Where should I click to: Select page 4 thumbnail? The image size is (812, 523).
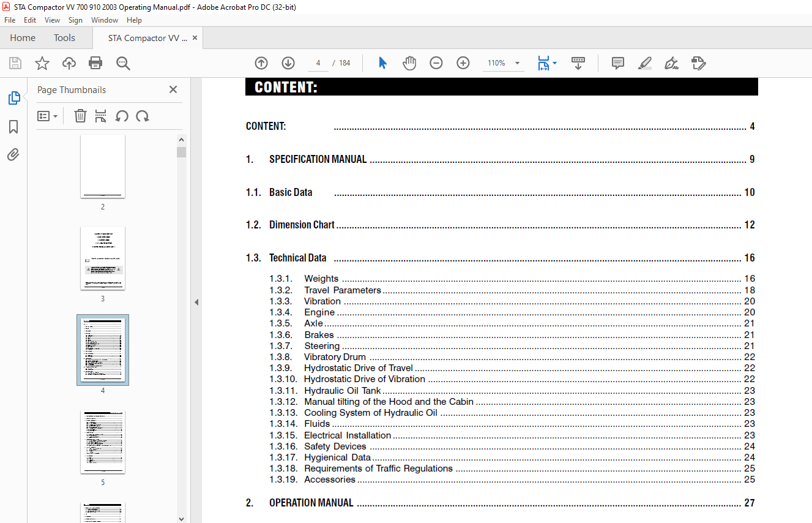pyautogui.click(x=103, y=350)
